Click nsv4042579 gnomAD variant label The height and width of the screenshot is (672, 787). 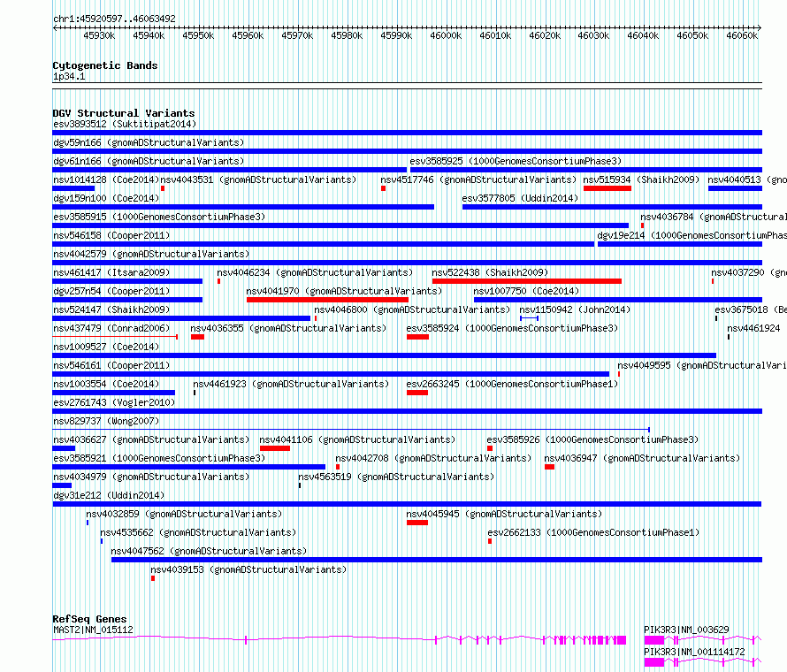pyautogui.click(x=151, y=254)
